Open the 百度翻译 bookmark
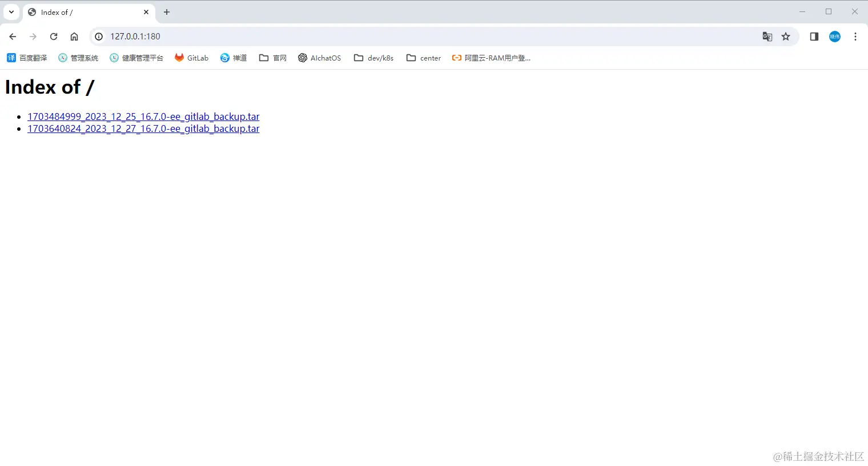The width and height of the screenshot is (868, 466). click(26, 58)
